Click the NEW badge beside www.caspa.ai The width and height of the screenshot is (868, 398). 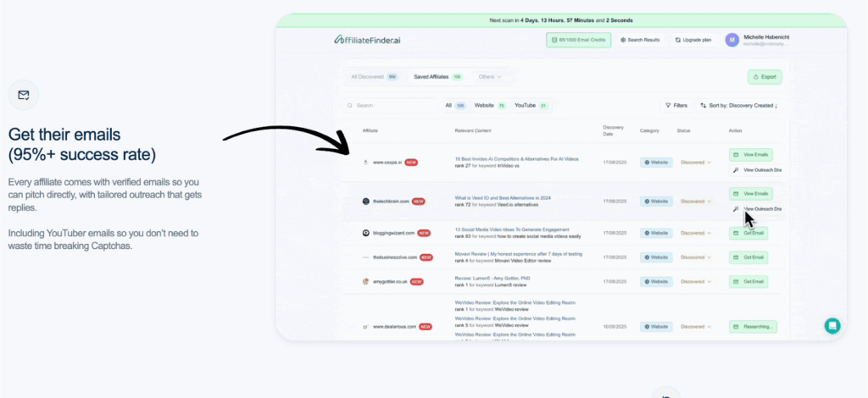[x=411, y=162]
